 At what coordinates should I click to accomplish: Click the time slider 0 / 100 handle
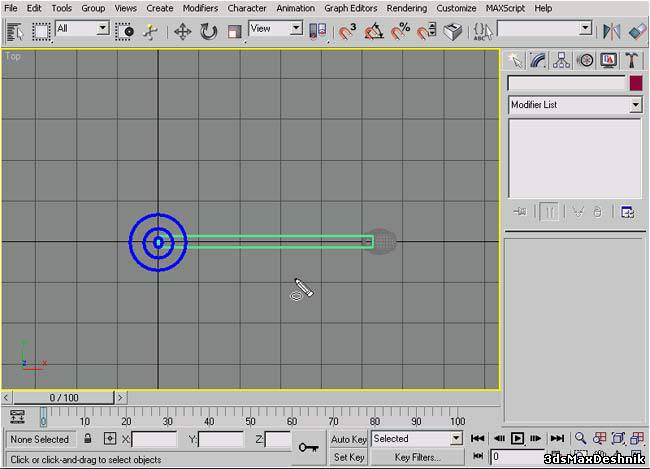point(64,398)
